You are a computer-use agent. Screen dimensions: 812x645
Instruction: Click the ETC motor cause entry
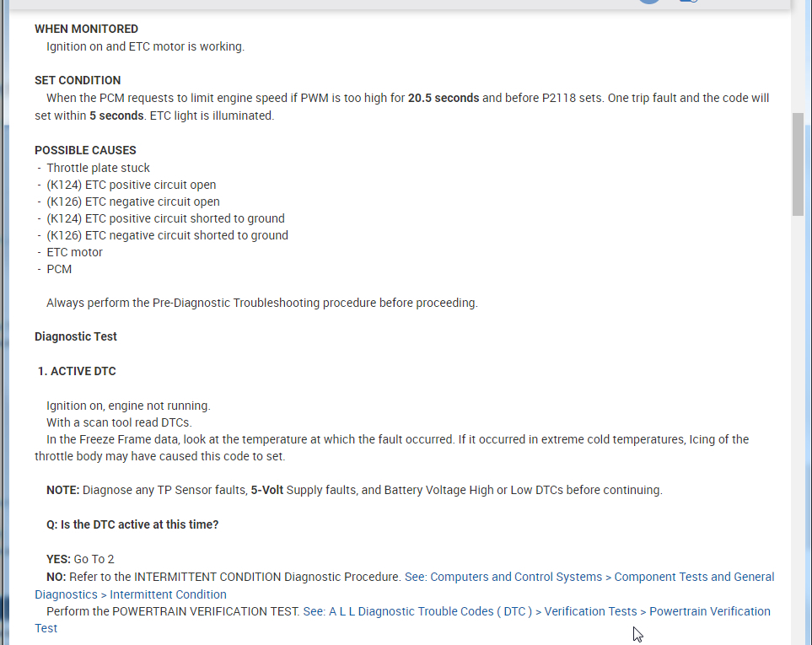(x=74, y=252)
